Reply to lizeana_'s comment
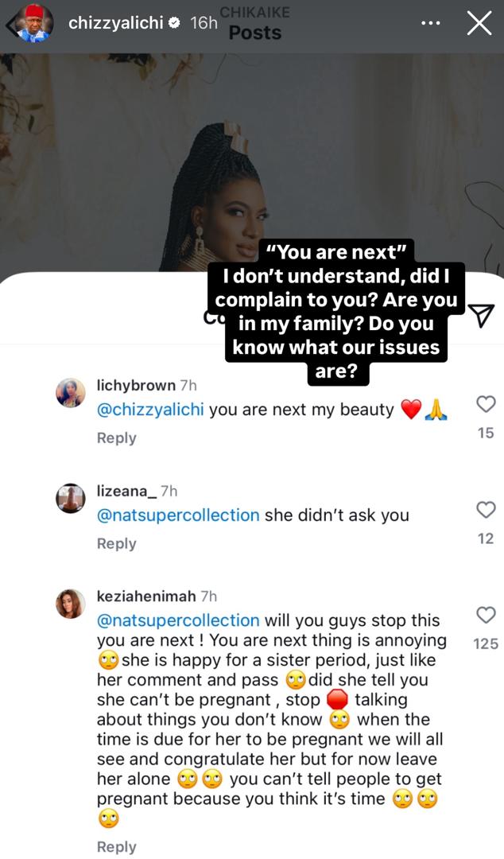The image size is (504, 859). point(116,544)
